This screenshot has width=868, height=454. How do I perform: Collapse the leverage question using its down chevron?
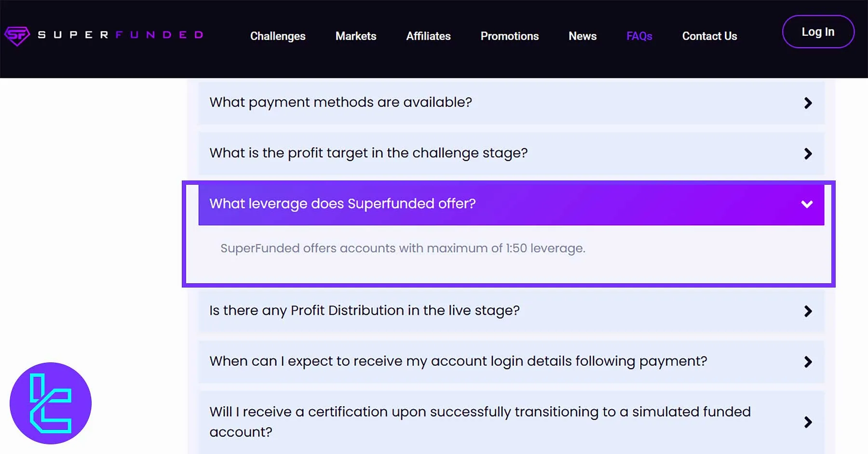tap(806, 205)
